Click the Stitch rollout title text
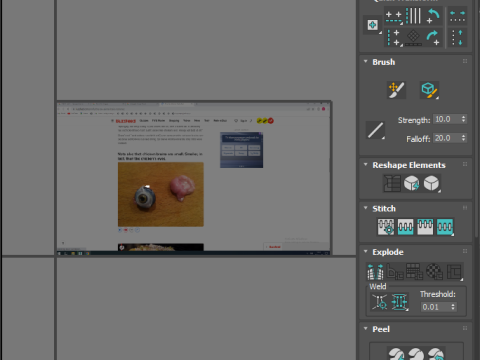 [384, 209]
